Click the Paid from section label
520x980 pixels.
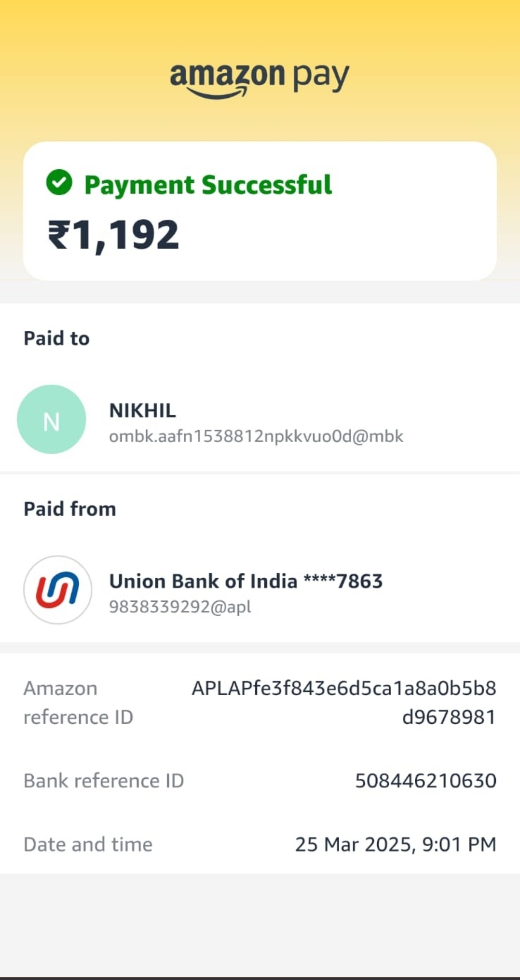pyautogui.click(x=70, y=509)
